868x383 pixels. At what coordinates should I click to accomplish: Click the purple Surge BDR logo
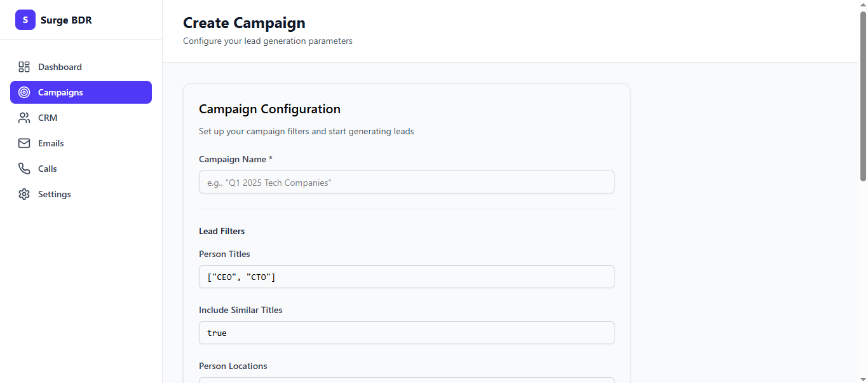click(25, 20)
